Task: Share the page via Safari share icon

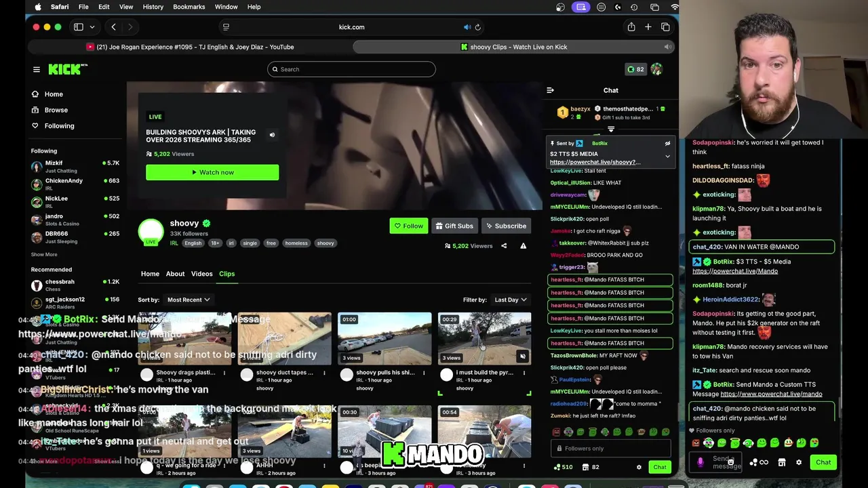Action: point(631,27)
